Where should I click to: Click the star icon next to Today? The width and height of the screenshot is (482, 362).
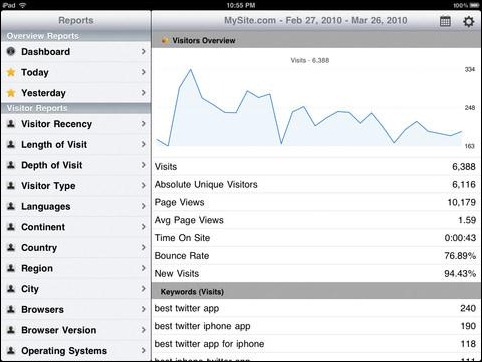pos(11,72)
